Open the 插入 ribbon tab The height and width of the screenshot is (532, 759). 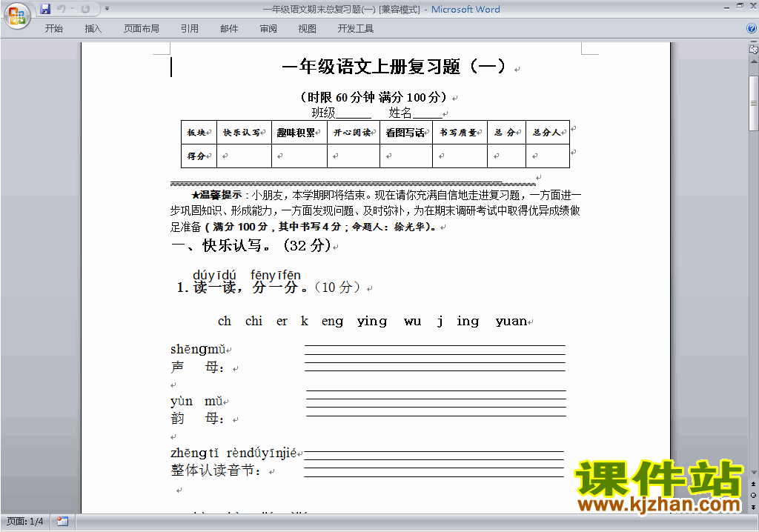coord(93,29)
